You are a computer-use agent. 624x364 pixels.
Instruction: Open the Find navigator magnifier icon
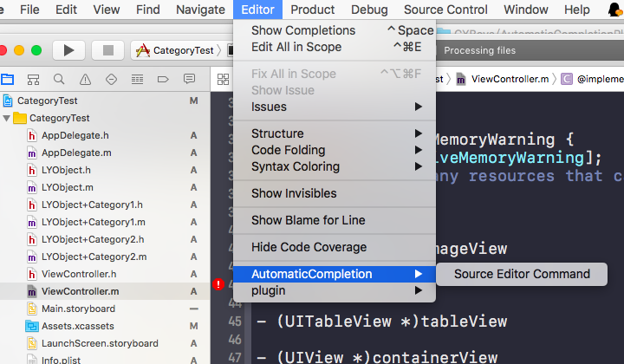pyautogui.click(x=59, y=79)
